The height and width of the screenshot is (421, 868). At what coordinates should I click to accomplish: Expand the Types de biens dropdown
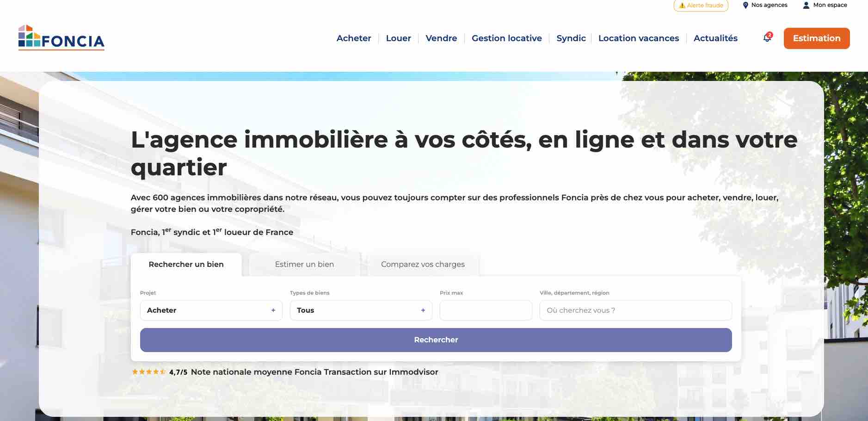pyautogui.click(x=361, y=310)
